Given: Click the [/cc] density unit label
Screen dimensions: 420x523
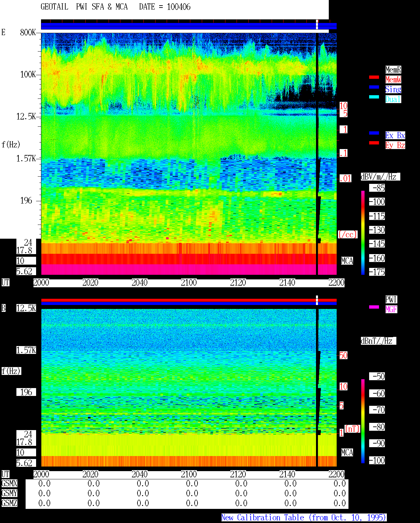Looking at the screenshot, I should 347,235.
